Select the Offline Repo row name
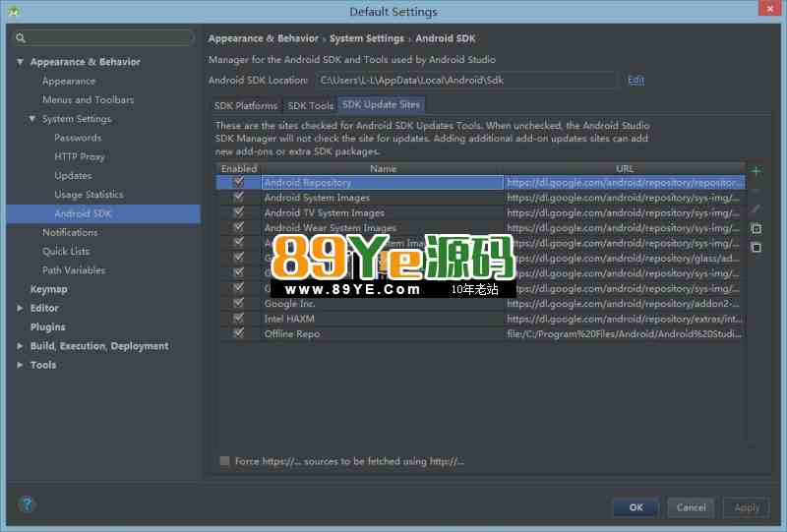Image resolution: width=787 pixels, height=532 pixels. (x=291, y=333)
